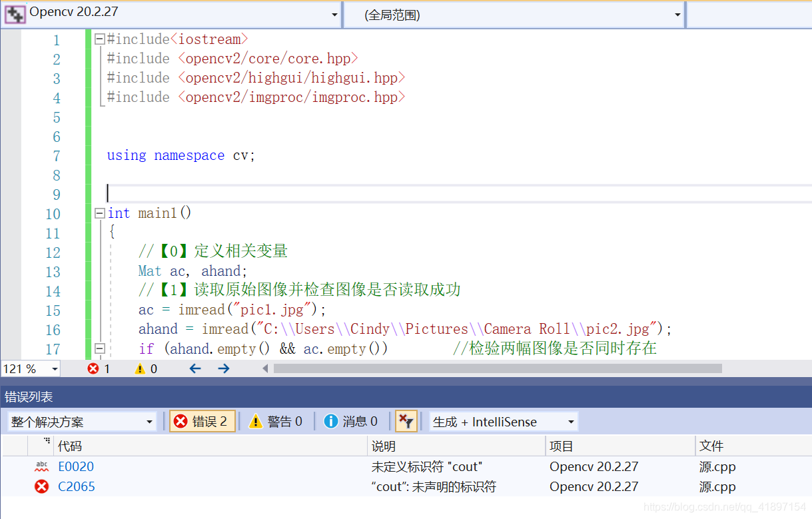
Task: Click the project cell Opencv 20.2.27 in E0020 row
Action: point(594,467)
